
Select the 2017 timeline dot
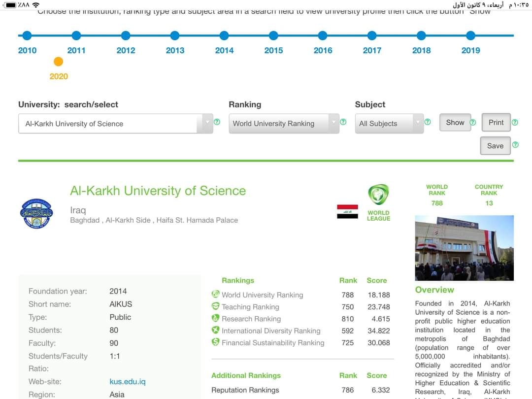point(372,35)
